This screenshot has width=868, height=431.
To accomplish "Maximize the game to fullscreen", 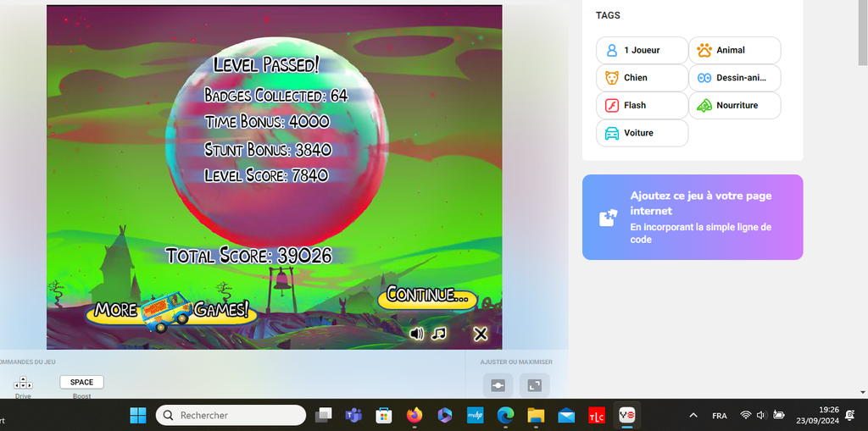I will pos(534,385).
